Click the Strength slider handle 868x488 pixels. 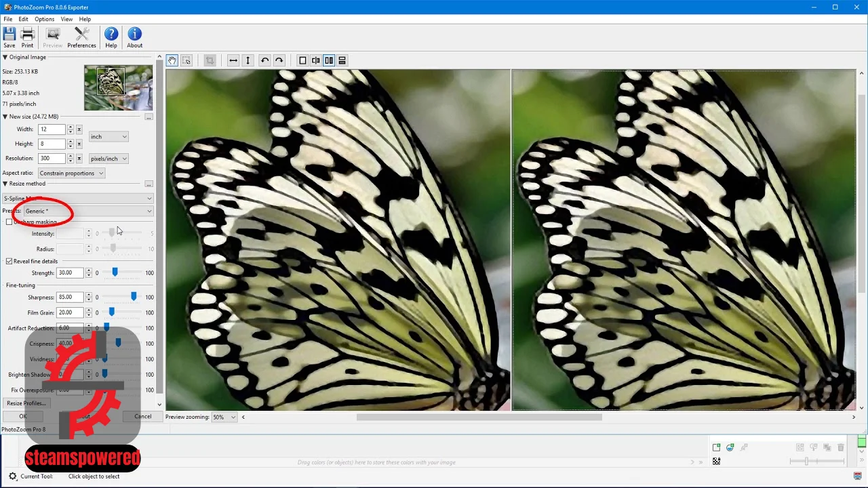[x=115, y=272]
